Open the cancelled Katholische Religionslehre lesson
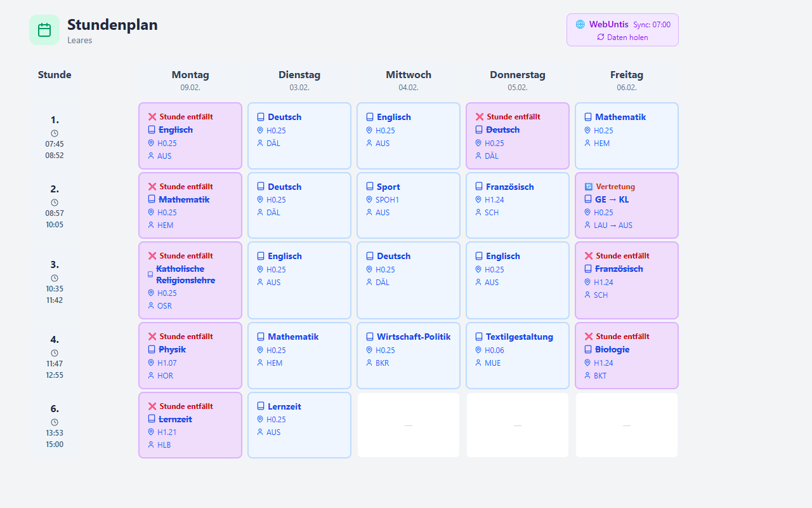 coord(190,280)
